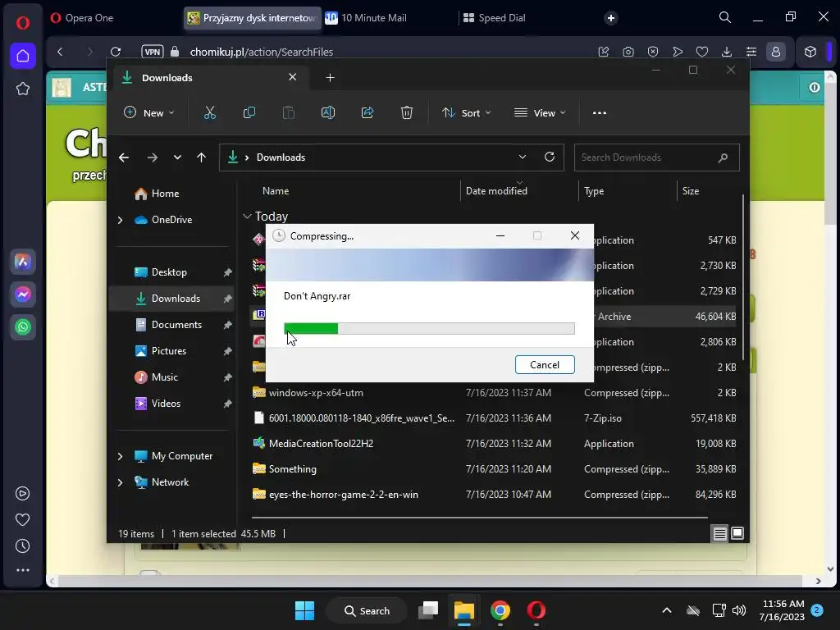The height and width of the screenshot is (630, 840).
Task: Collapse the Today group
Action: coord(247,217)
